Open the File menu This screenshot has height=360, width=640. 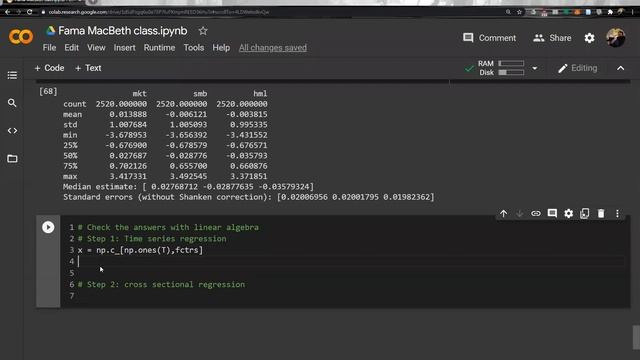tap(49, 48)
